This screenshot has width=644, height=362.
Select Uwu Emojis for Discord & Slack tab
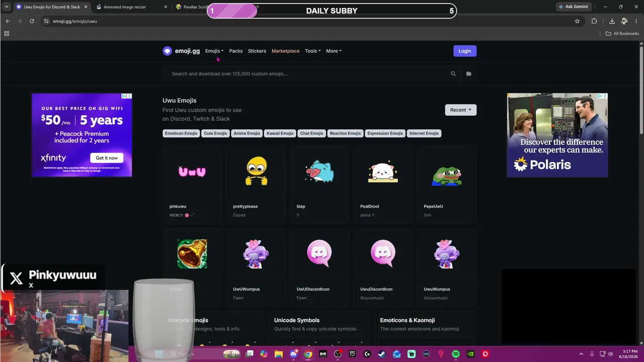tap(52, 7)
